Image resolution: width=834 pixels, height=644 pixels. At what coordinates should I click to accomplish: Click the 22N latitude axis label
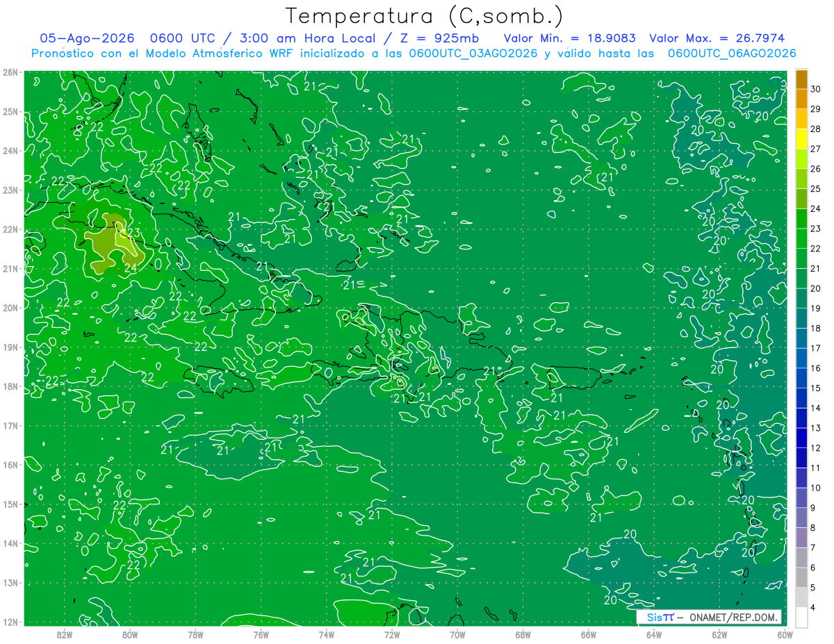[10, 229]
